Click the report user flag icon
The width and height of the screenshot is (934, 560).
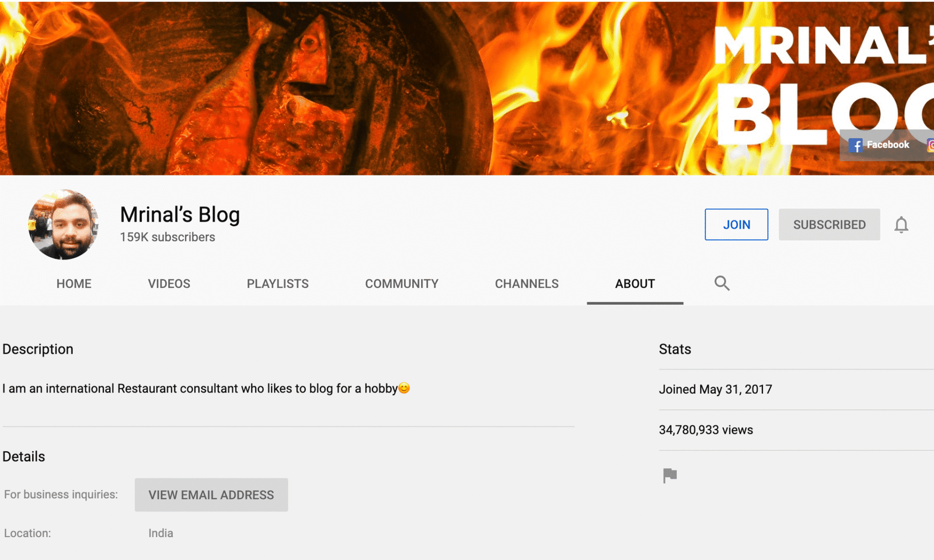(670, 475)
